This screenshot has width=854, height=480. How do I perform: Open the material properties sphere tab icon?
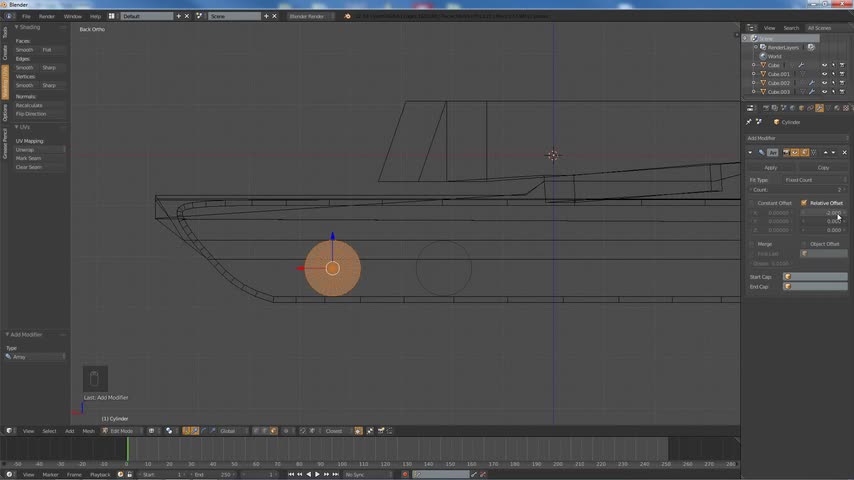click(x=837, y=108)
